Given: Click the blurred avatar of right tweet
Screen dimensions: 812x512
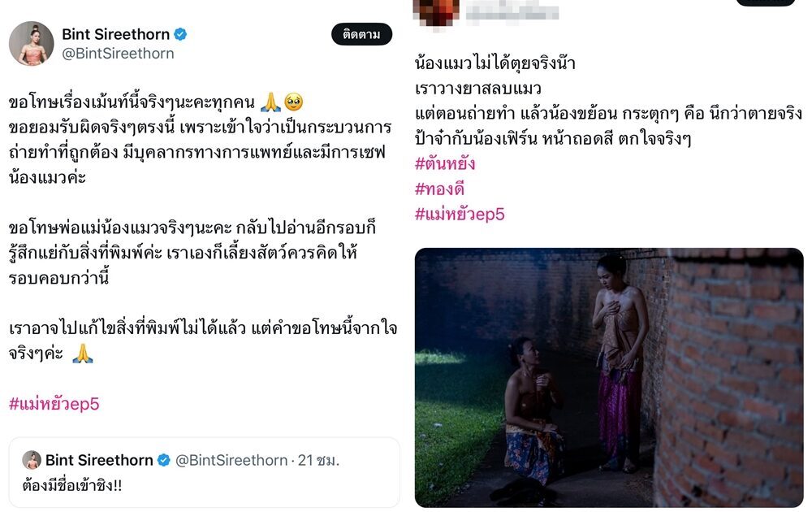Looking at the screenshot, I should pos(436,11).
